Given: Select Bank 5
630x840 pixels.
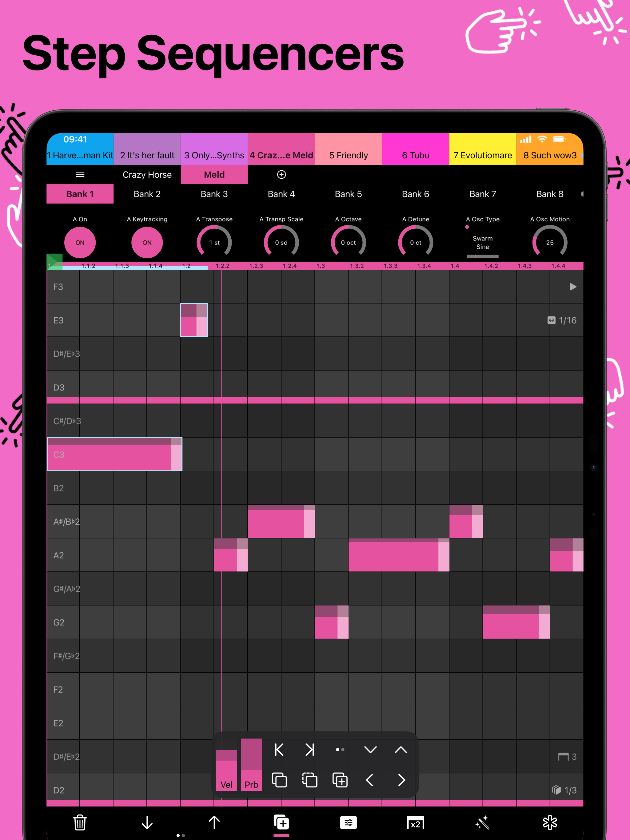Looking at the screenshot, I should tap(349, 194).
